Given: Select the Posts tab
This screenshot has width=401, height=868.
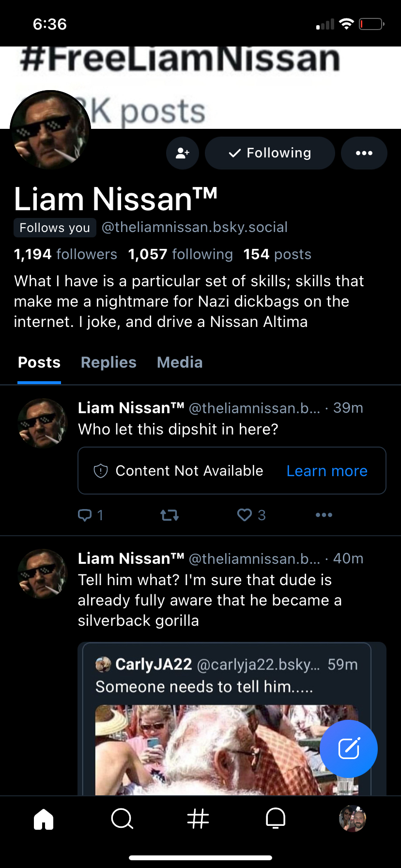Looking at the screenshot, I should click(39, 362).
